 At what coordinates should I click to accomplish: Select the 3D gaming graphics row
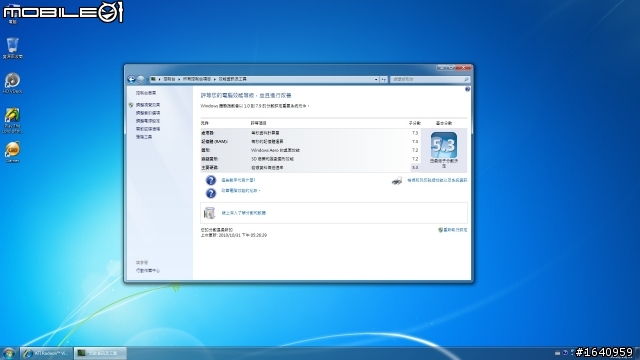tap(310, 159)
